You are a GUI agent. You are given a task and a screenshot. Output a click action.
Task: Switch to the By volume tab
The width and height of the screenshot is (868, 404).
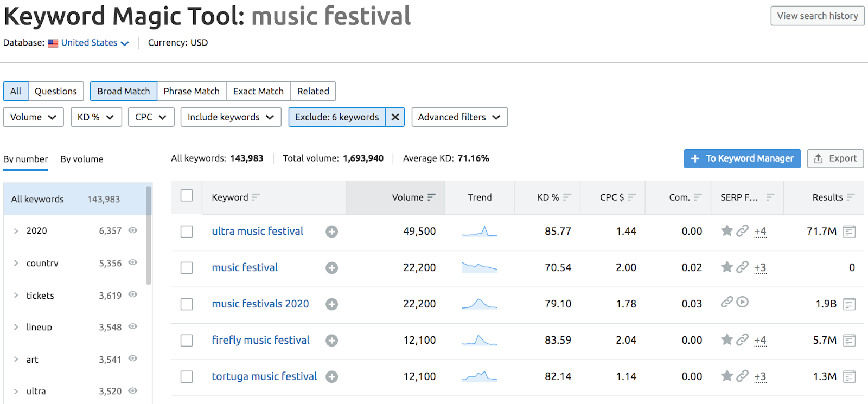tap(82, 159)
